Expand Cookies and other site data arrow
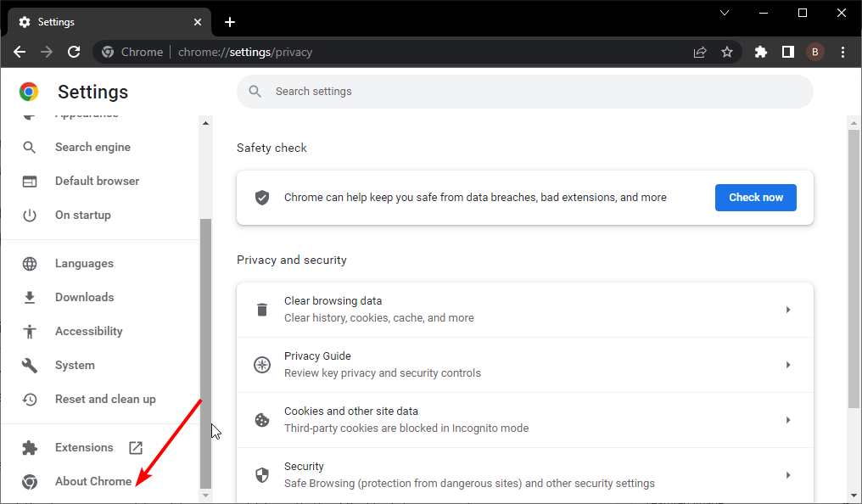Image resolution: width=862 pixels, height=504 pixels. (x=788, y=420)
